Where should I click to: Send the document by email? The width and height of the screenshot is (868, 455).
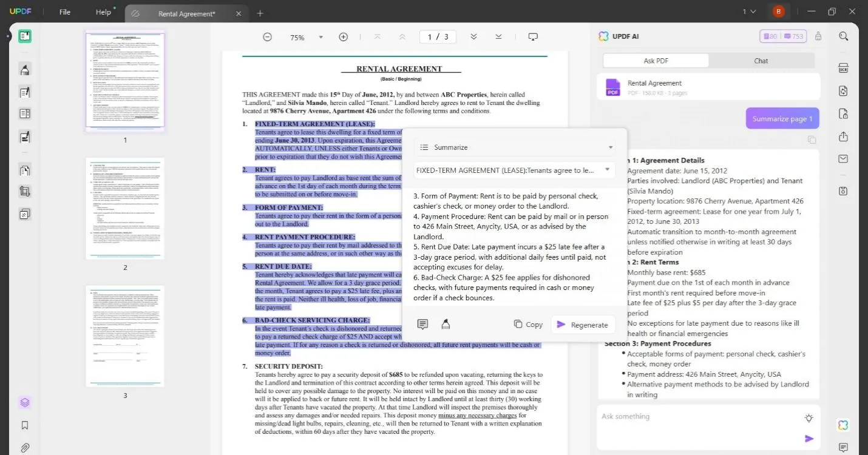pyautogui.click(x=843, y=158)
